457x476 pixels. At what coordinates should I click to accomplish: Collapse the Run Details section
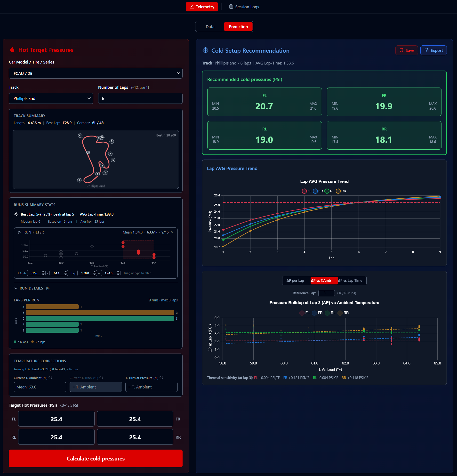point(32,288)
